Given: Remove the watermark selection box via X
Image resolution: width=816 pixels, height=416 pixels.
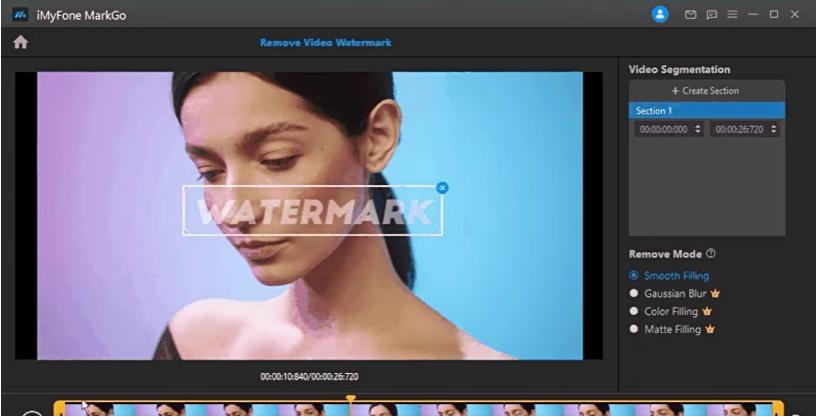Looking at the screenshot, I should point(442,188).
